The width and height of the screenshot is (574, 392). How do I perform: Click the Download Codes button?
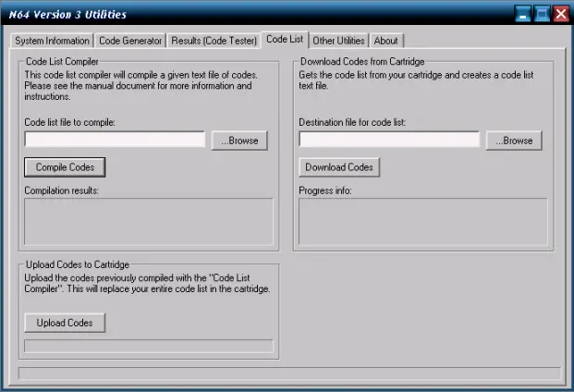(339, 167)
